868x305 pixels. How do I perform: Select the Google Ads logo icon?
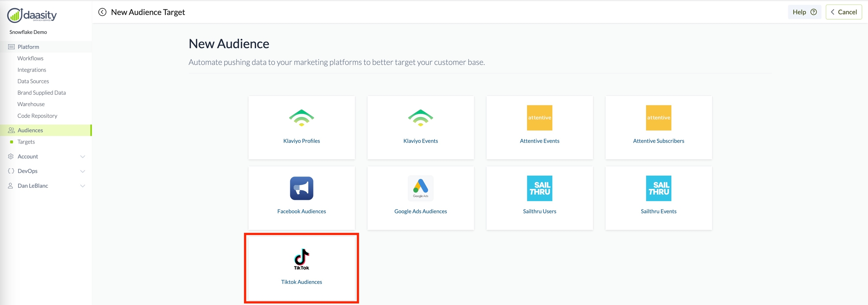420,188
